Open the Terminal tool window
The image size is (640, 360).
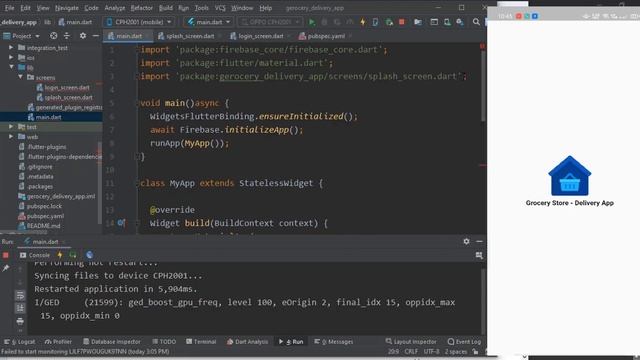[201, 342]
